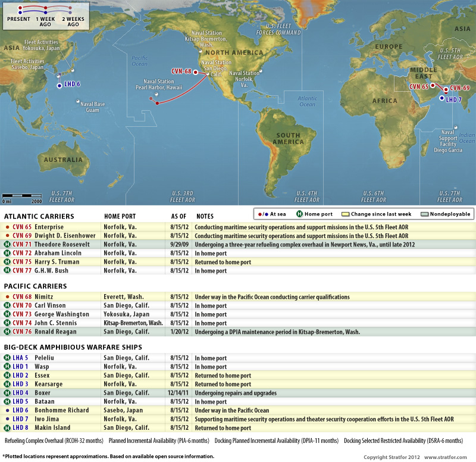
Task: Click the Sasebo, Japan home port cell
Action: pos(123,410)
